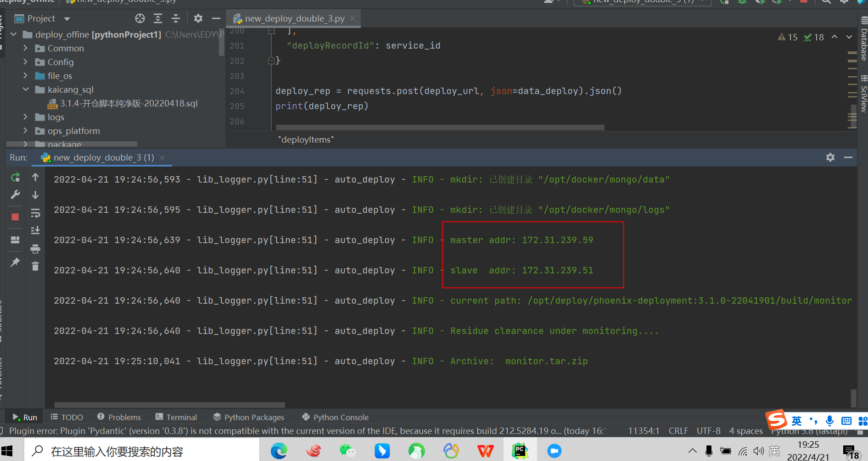This screenshot has height=461, width=868.
Task: Jump up the stack trace with up arrow
Action: tap(35, 177)
